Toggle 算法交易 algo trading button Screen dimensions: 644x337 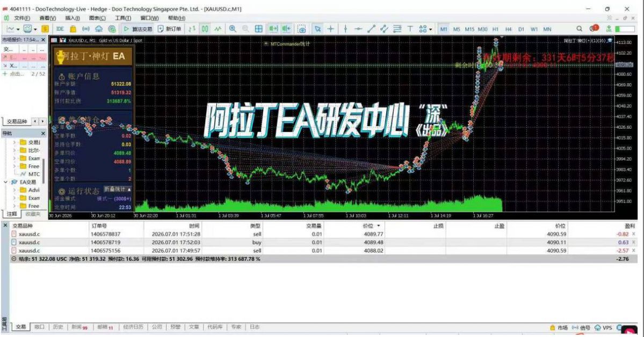coord(138,29)
